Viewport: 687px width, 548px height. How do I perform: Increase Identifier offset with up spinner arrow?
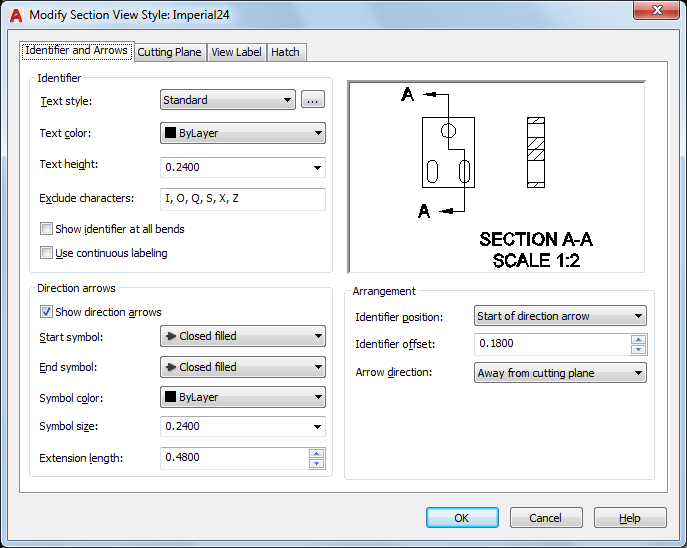click(639, 340)
